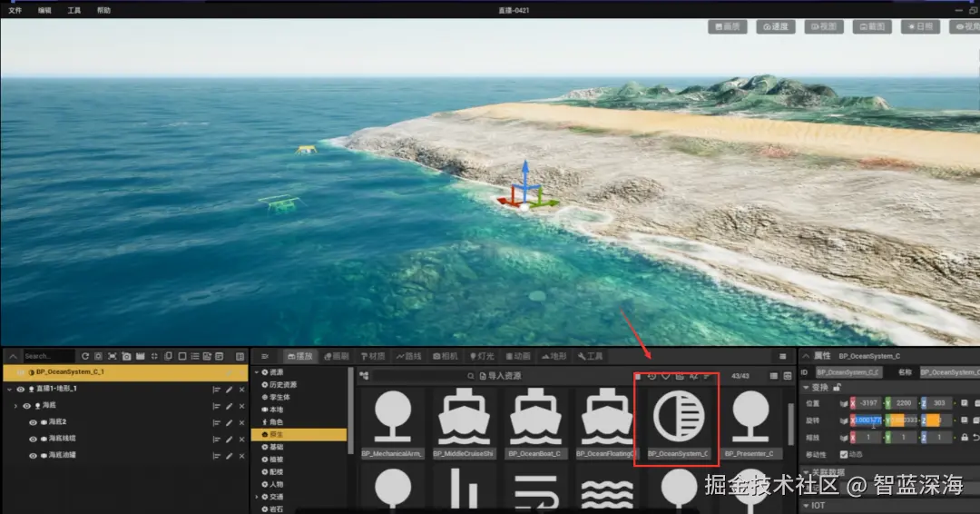
Task: Click the clapperboard icon in outliner toolbar
Action: (140, 356)
